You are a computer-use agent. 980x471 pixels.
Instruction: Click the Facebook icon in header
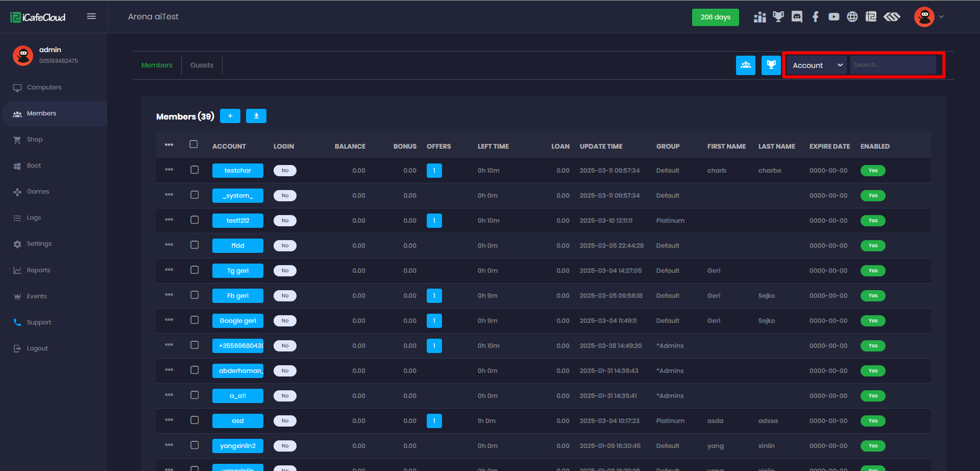(x=815, y=17)
